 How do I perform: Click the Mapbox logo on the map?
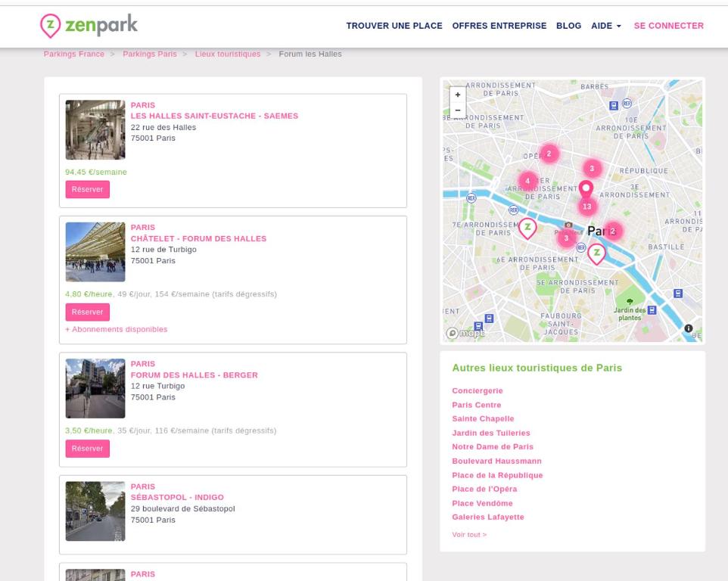tap(465, 333)
